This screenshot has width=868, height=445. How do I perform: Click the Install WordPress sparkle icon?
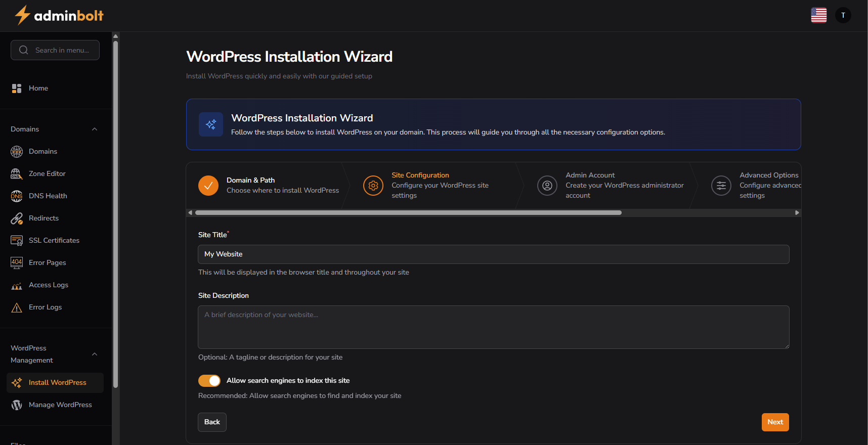coord(17,383)
